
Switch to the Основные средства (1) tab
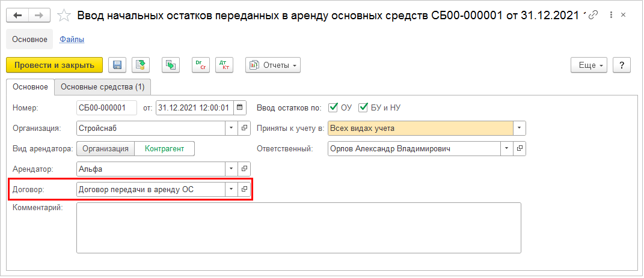point(103,87)
